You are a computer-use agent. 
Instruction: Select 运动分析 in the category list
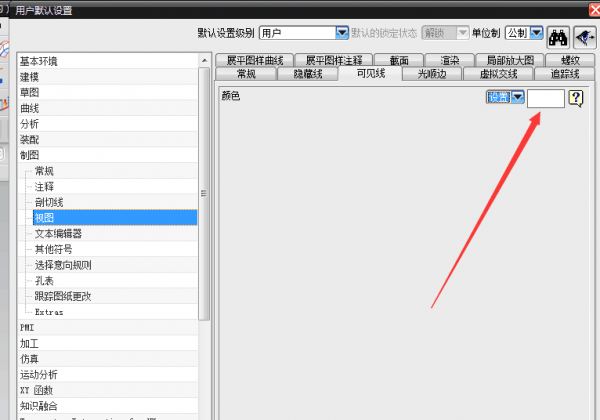(x=108, y=375)
